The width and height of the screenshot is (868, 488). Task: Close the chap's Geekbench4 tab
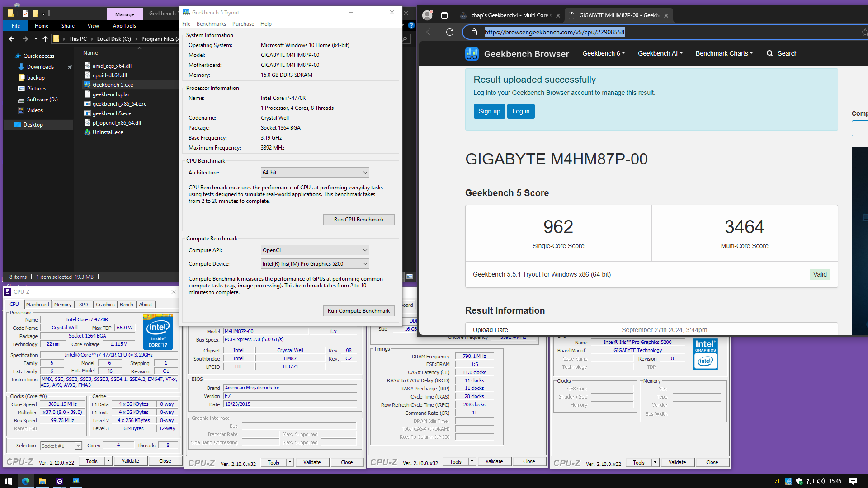coord(558,15)
